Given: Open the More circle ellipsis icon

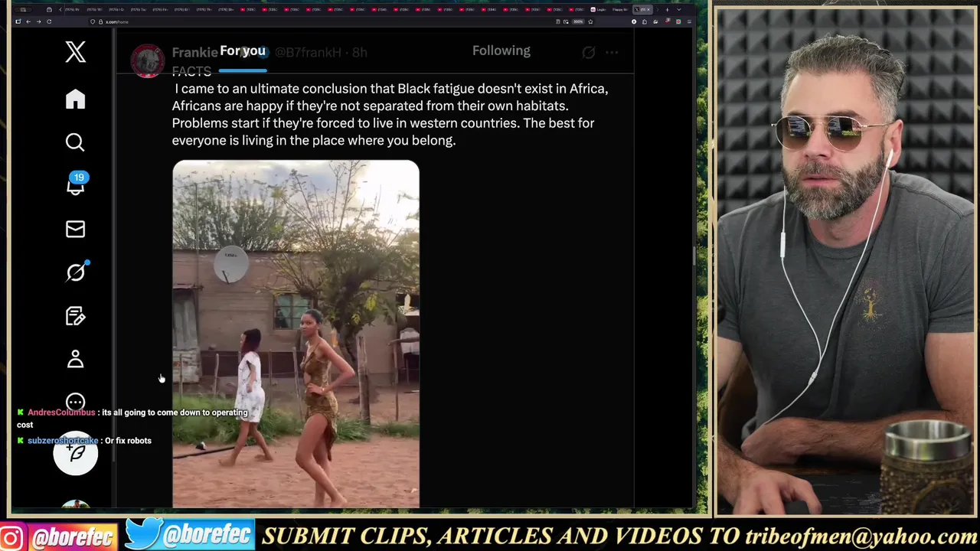Looking at the screenshot, I should pos(75,401).
